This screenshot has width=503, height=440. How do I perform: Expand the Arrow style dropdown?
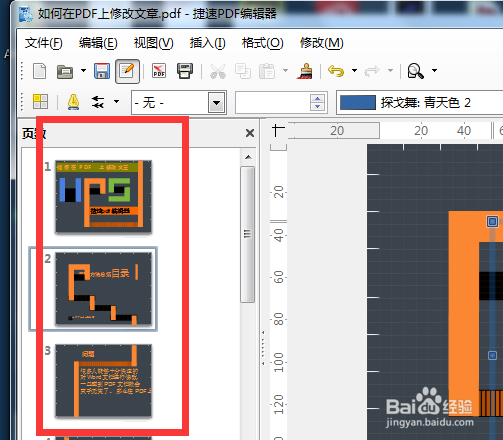coord(116,101)
